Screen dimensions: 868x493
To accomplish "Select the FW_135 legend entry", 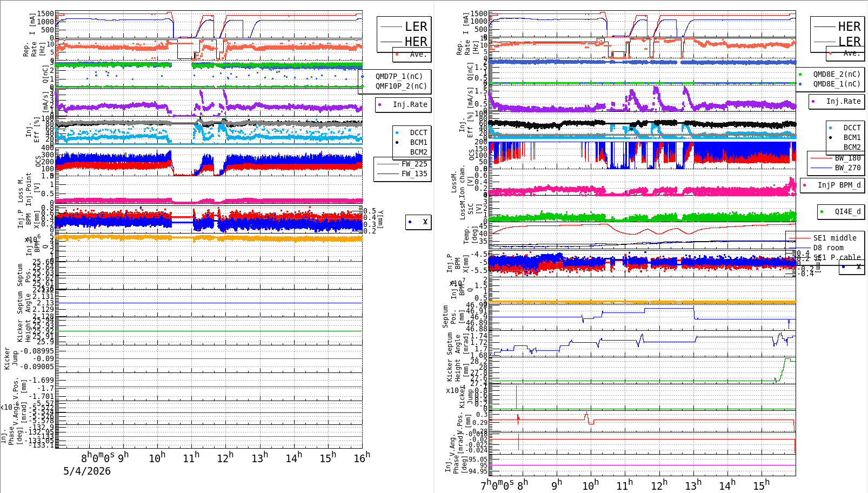I will (x=414, y=174).
